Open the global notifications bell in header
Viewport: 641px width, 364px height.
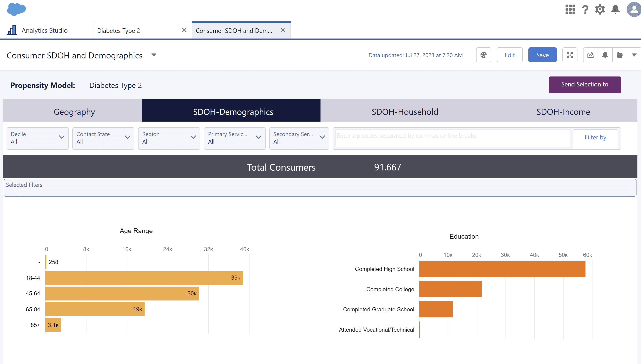(615, 10)
